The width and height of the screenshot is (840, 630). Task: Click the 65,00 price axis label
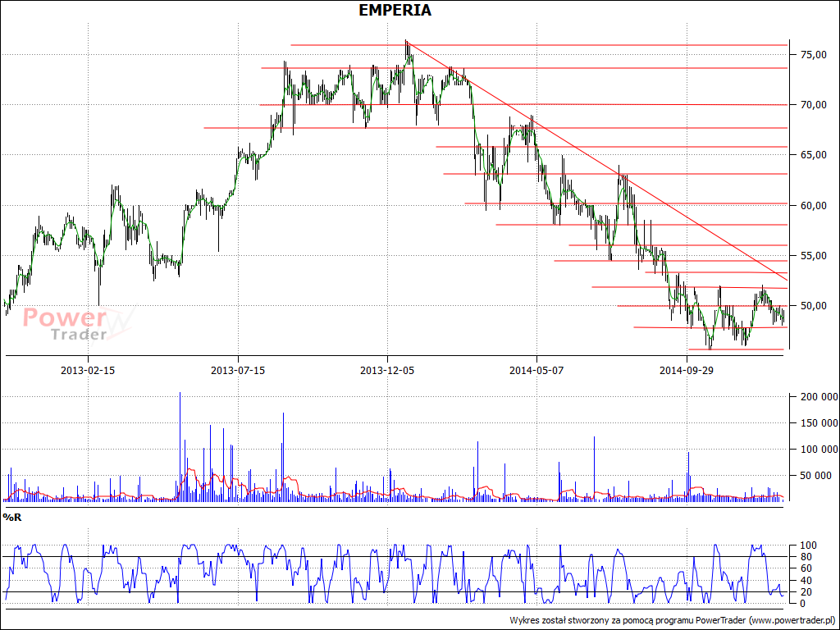[813, 155]
